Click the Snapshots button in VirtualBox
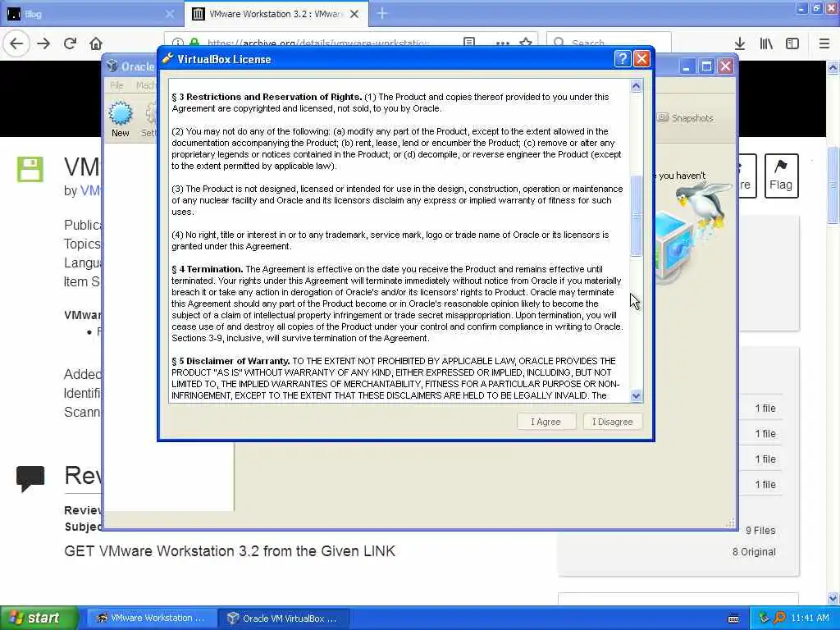Screen dimensions: 840x630 click(685, 118)
